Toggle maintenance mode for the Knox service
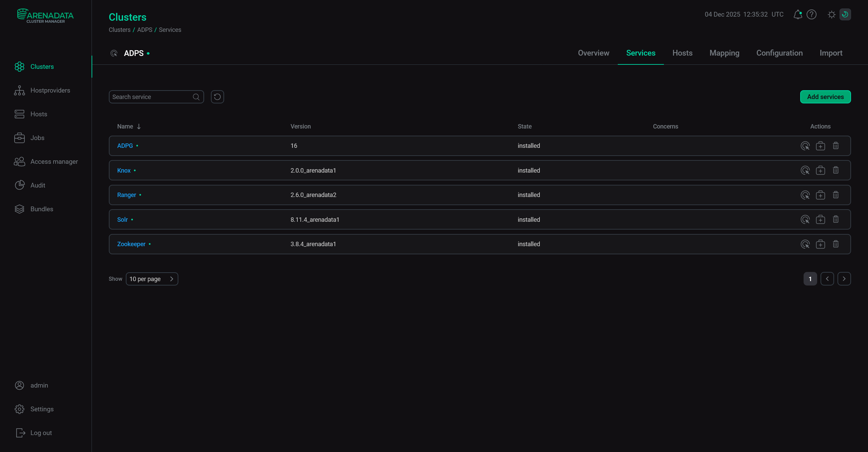 click(821, 170)
